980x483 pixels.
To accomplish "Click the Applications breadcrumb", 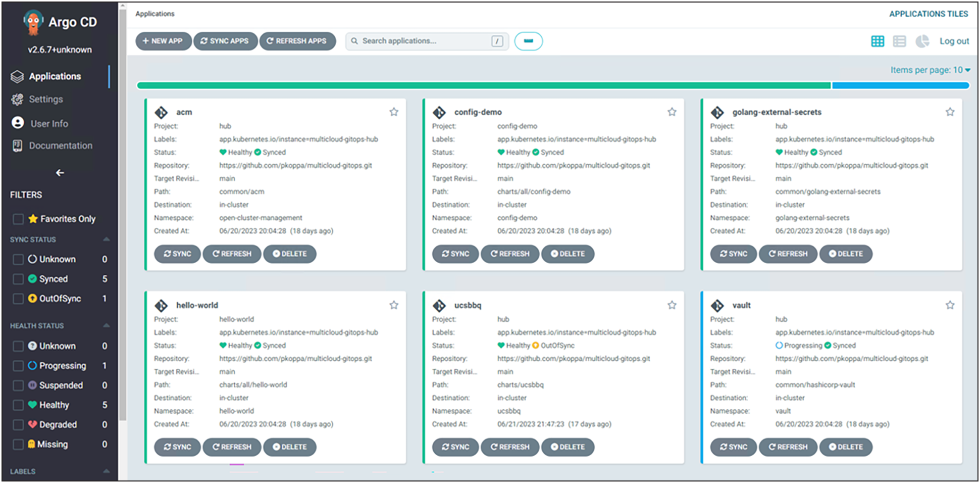I will click(x=155, y=14).
